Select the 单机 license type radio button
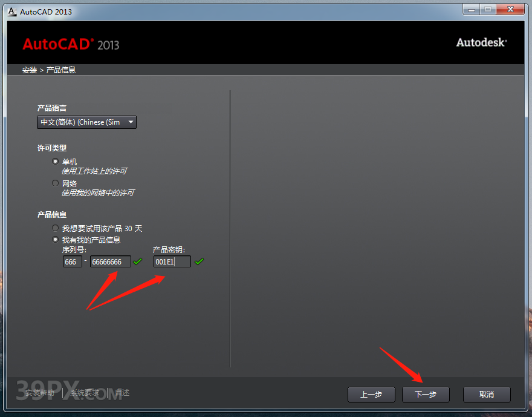 (x=55, y=162)
